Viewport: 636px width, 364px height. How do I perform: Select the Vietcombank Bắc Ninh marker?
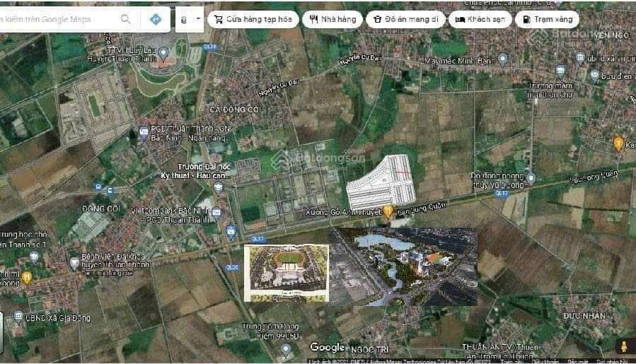click(216, 213)
